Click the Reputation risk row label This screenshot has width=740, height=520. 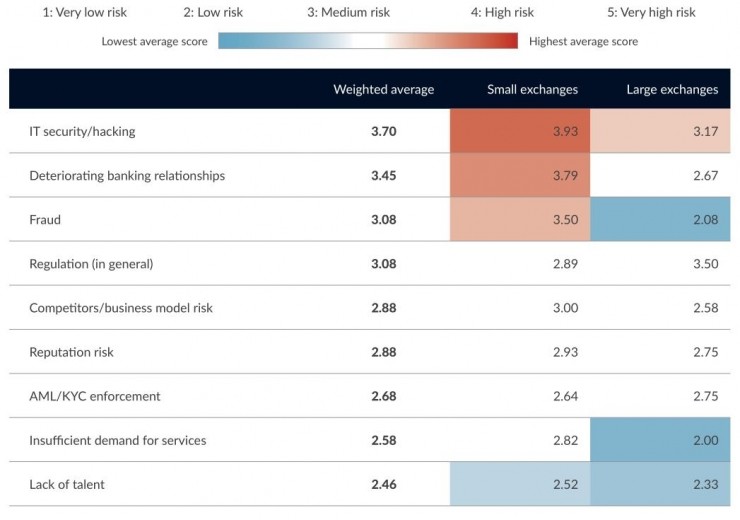coord(72,352)
